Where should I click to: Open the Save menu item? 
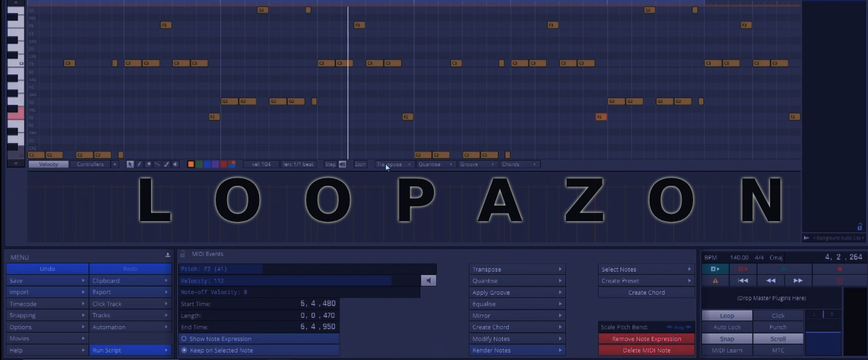[47, 281]
